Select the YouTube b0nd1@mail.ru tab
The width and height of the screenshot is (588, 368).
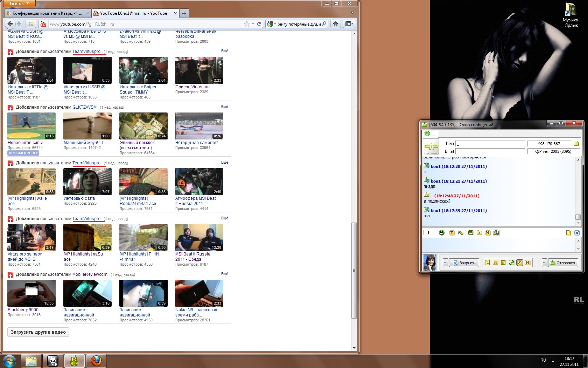(135, 13)
